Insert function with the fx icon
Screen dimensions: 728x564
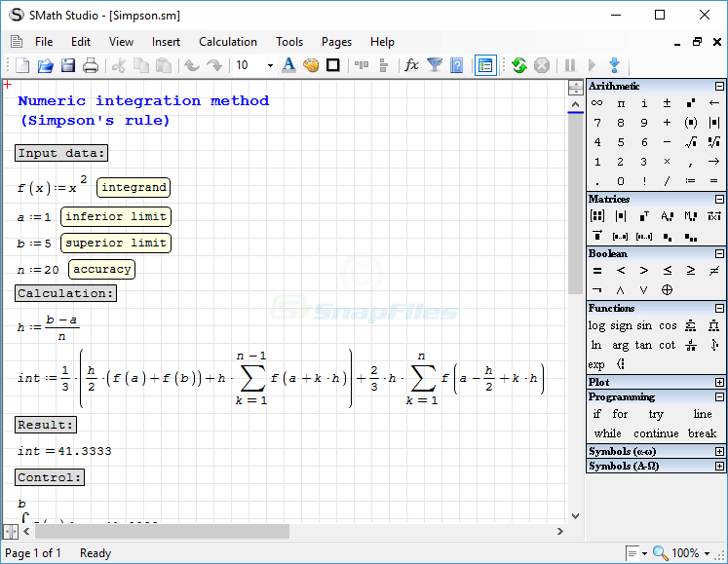click(x=411, y=65)
